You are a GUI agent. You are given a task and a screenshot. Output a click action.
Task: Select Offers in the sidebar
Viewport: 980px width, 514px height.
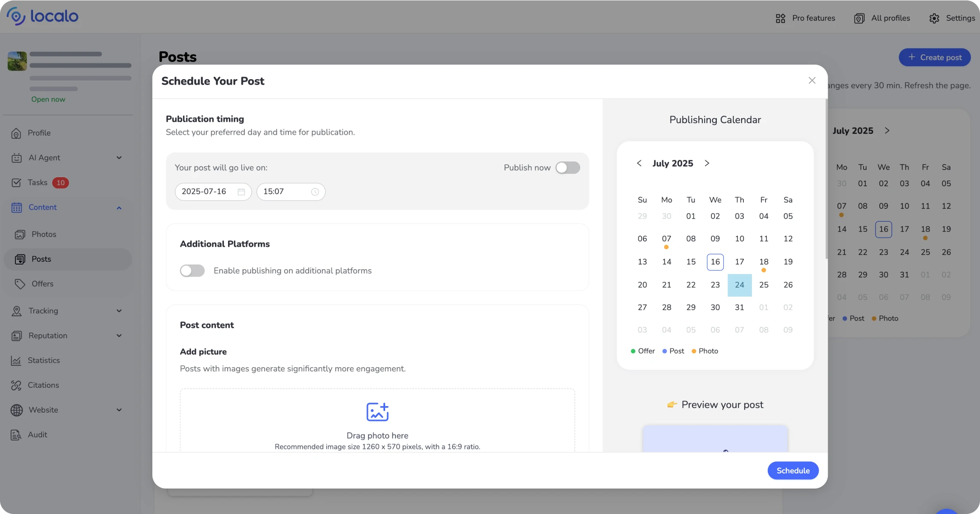(x=42, y=284)
